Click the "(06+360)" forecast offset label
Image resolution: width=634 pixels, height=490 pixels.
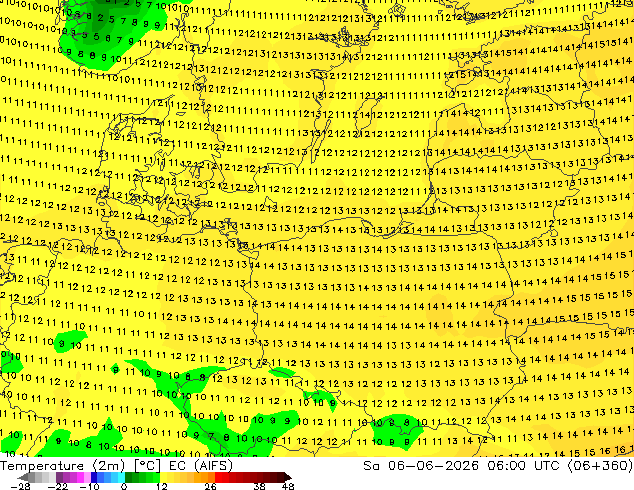600,466
